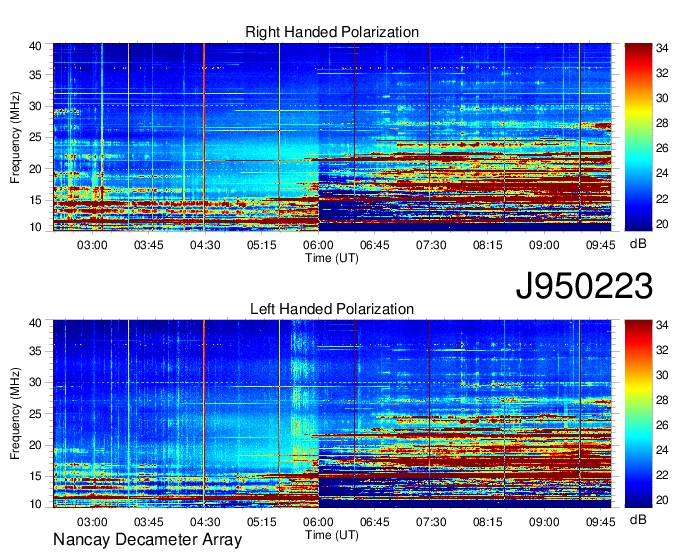The image size is (680, 552).
Task: Select the 07:30 time tick under Right Handed plot
Action: tap(431, 245)
